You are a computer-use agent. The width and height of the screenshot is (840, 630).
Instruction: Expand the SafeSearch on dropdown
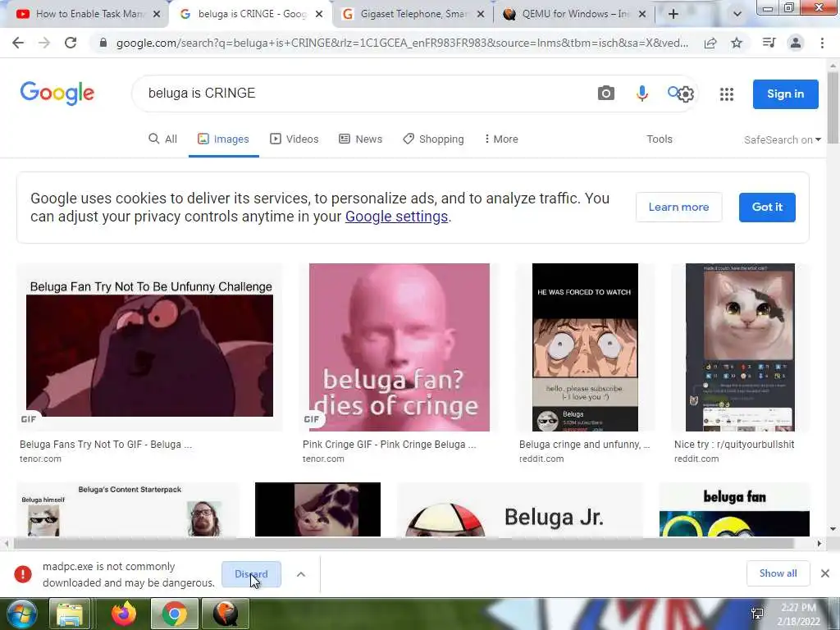click(782, 139)
